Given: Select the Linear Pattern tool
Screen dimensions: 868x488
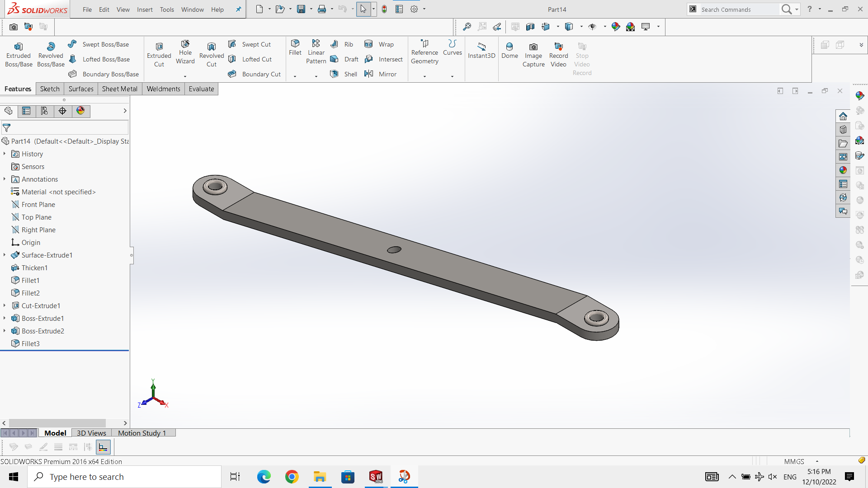Looking at the screenshot, I should (x=316, y=52).
